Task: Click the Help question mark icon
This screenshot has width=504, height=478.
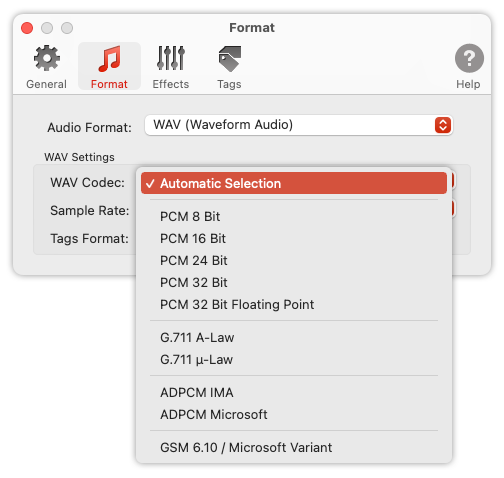Action: [469, 58]
